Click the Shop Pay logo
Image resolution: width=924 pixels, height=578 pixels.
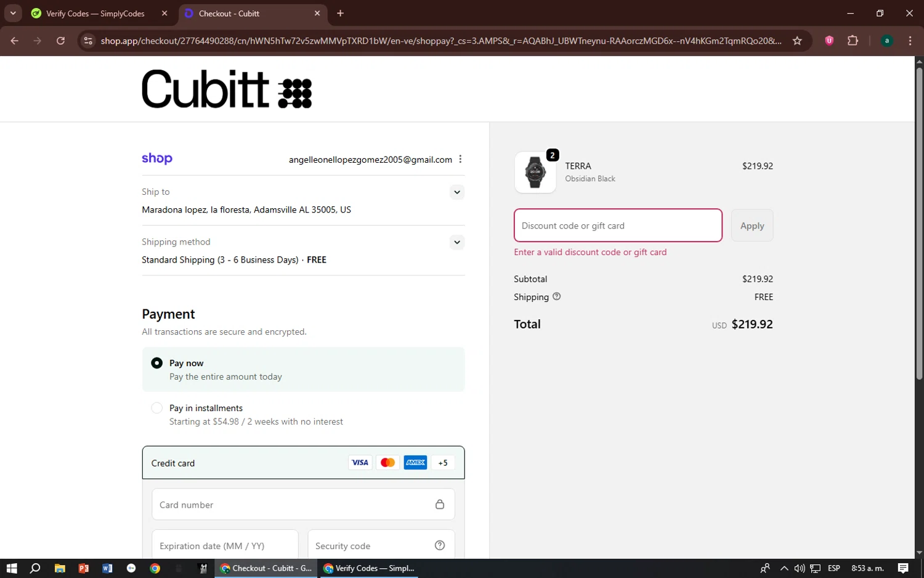pyautogui.click(x=157, y=158)
